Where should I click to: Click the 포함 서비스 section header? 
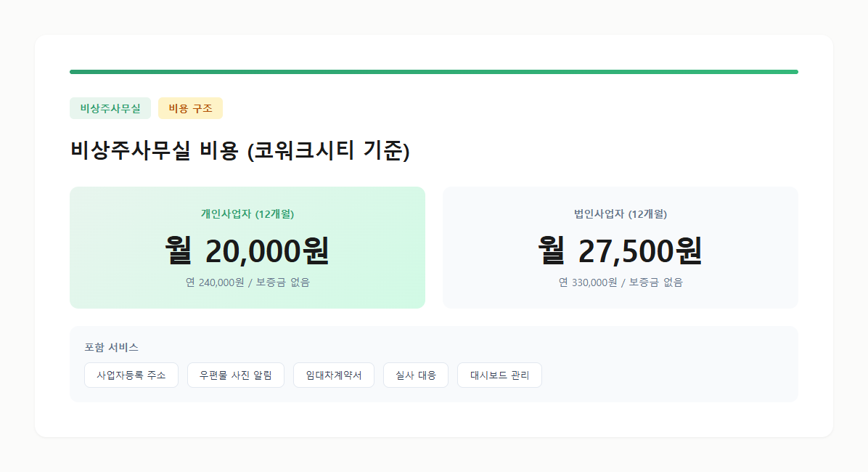tap(101, 346)
